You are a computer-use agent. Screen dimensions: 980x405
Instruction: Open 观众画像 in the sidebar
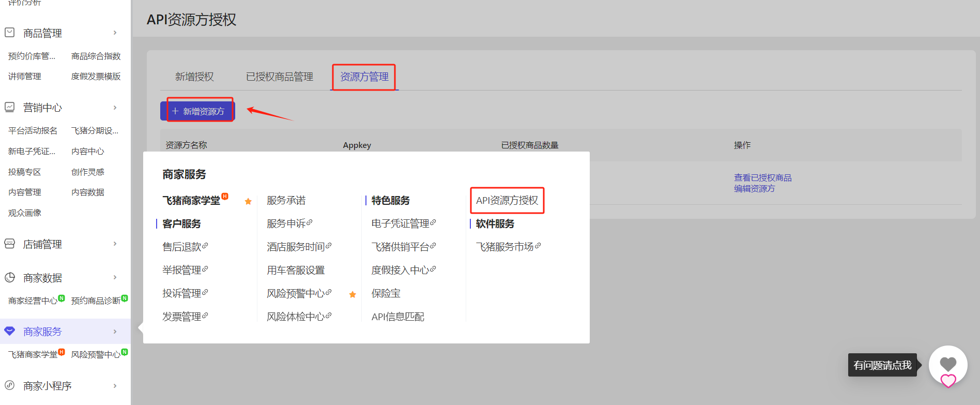[25, 213]
